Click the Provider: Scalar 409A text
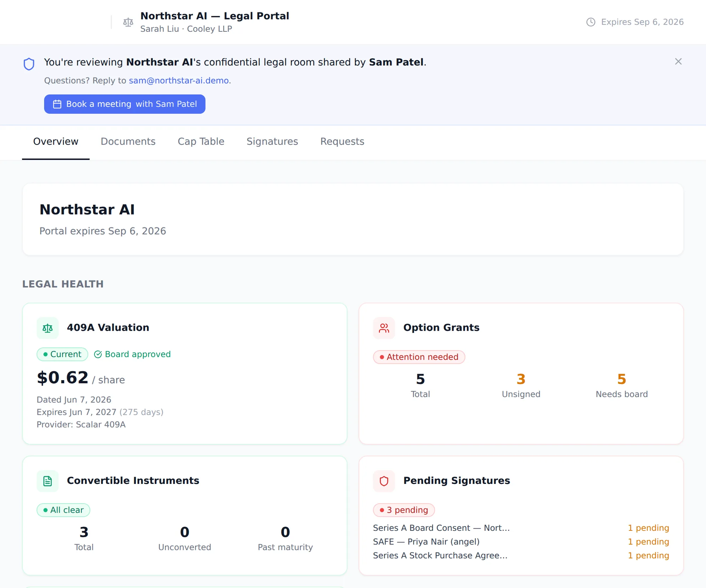706x588 pixels. pyautogui.click(x=81, y=425)
